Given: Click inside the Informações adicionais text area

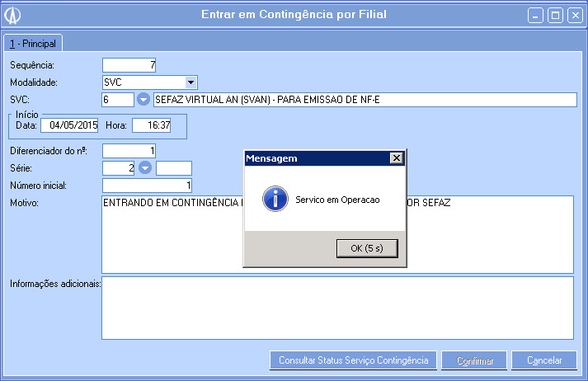Looking at the screenshot, I should (337, 307).
